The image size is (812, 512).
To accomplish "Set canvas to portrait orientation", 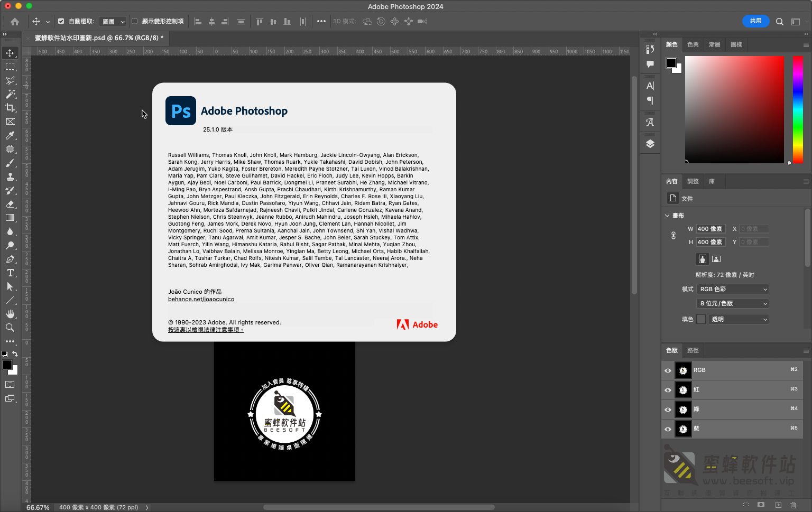I will pyautogui.click(x=702, y=259).
